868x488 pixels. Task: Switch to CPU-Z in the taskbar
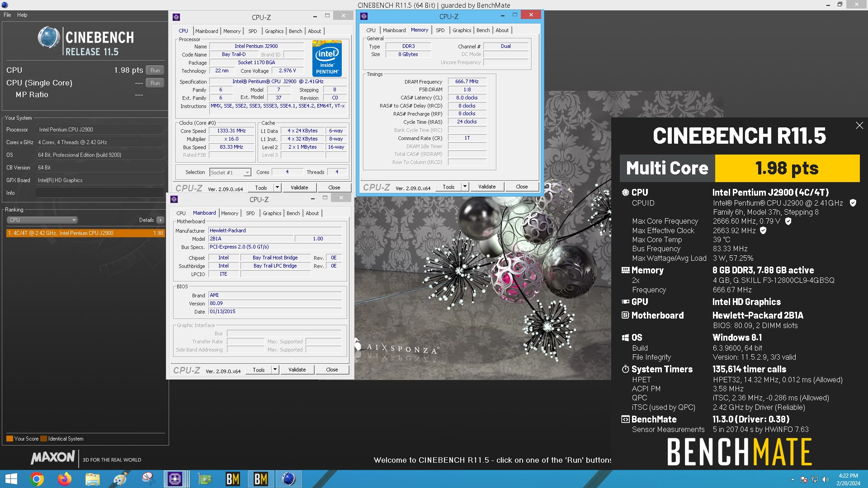coord(175,479)
